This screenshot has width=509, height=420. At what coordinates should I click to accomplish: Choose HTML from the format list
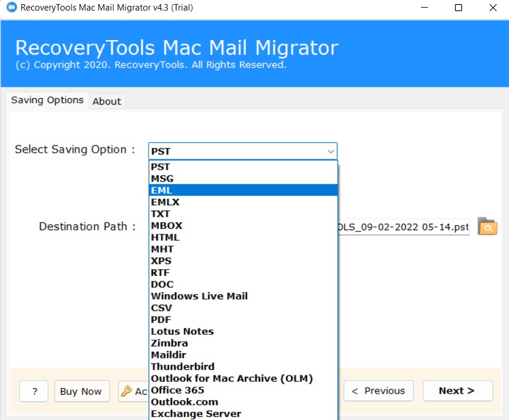(x=243, y=237)
